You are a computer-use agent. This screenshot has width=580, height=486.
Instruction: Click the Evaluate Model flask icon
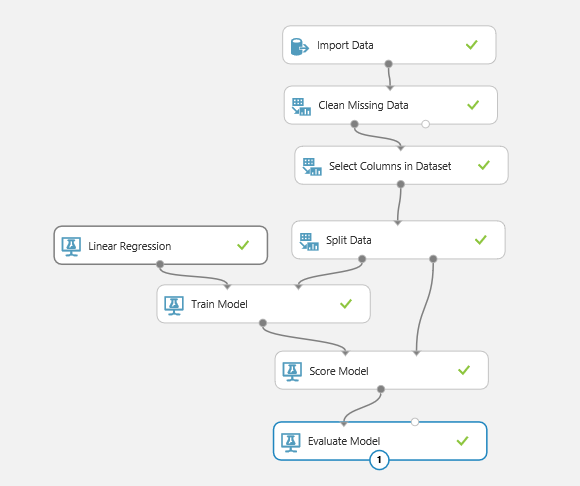pyautogui.click(x=291, y=442)
